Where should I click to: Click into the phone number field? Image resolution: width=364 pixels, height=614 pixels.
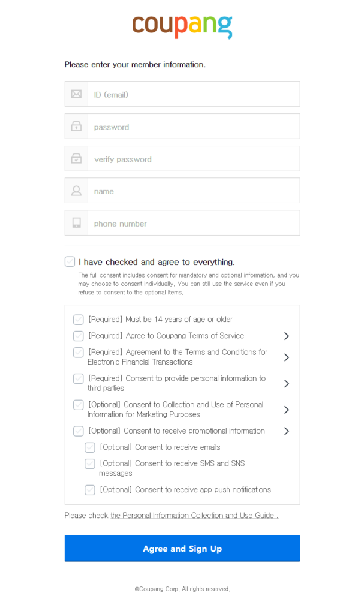pos(194,223)
